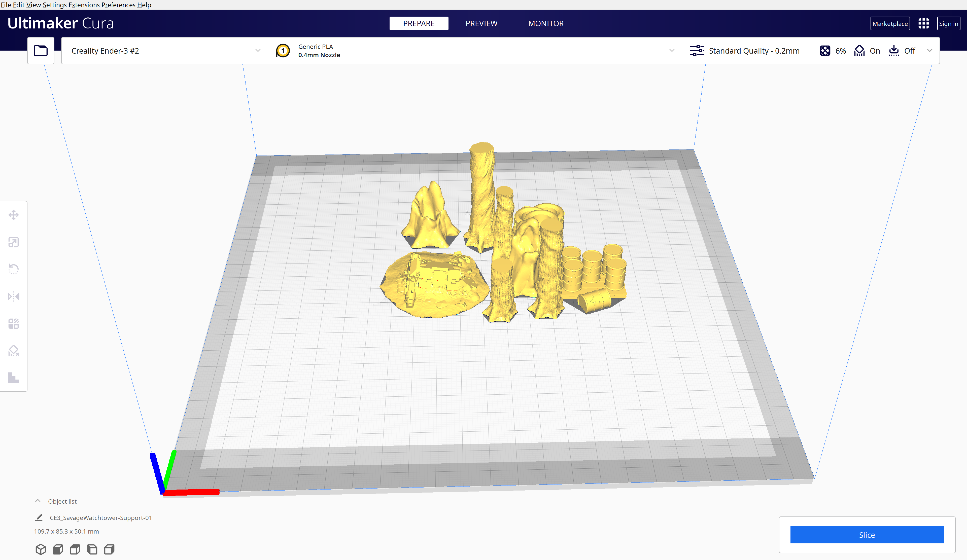This screenshot has height=560, width=967.
Task: Select the Rotate tool
Action: (x=13, y=269)
